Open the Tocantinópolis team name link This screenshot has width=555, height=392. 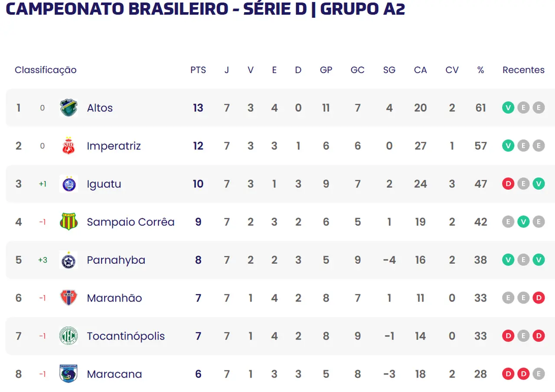(126, 336)
